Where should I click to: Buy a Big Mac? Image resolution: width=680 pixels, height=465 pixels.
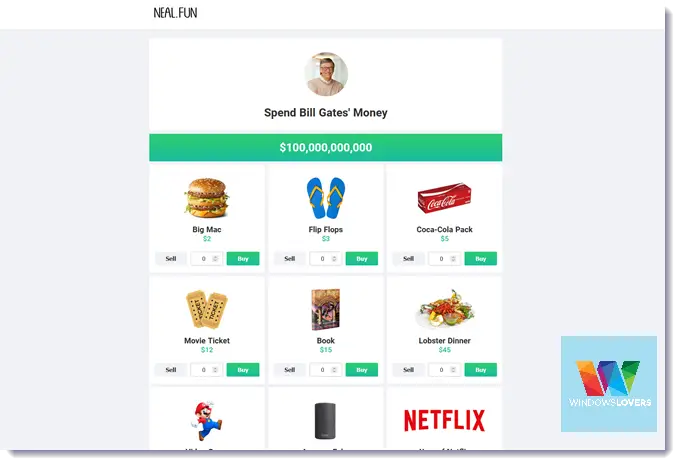pos(243,259)
